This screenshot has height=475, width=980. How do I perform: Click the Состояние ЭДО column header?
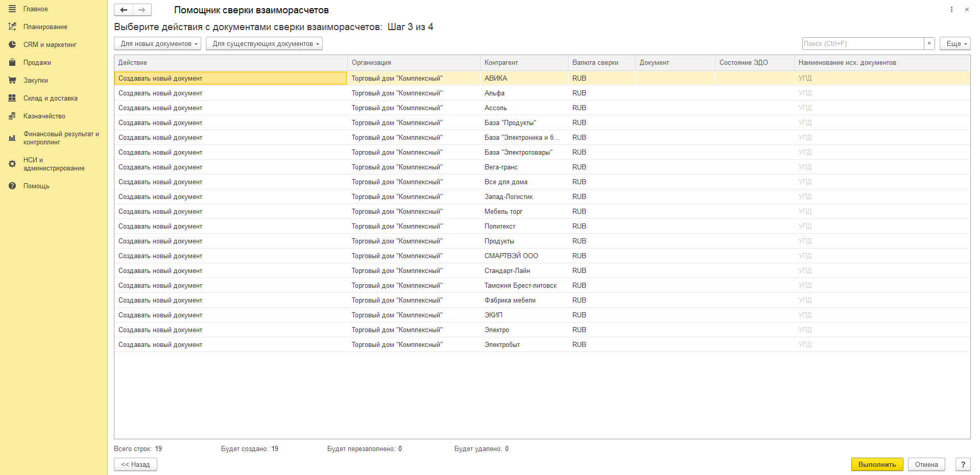coord(754,62)
